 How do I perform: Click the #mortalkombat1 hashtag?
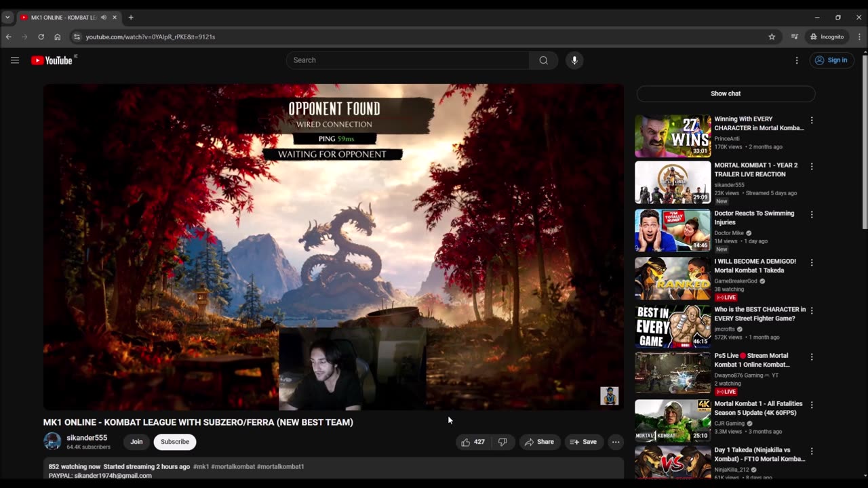point(280,466)
